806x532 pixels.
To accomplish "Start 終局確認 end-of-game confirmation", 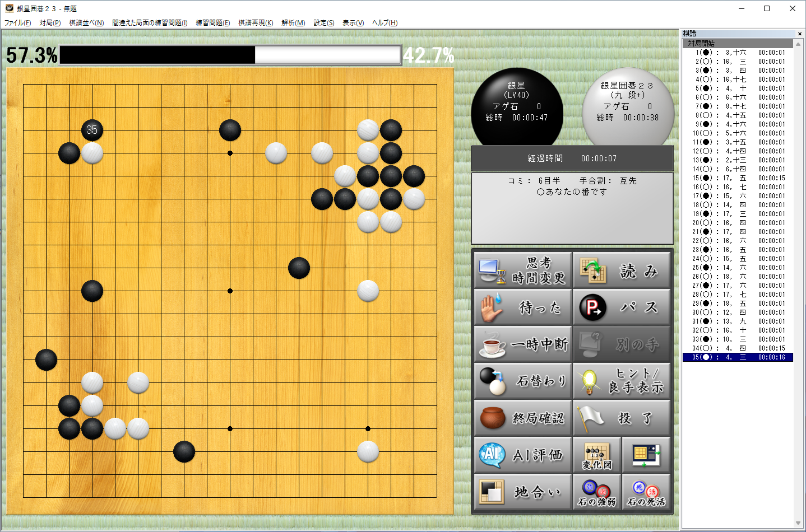I will pos(522,418).
